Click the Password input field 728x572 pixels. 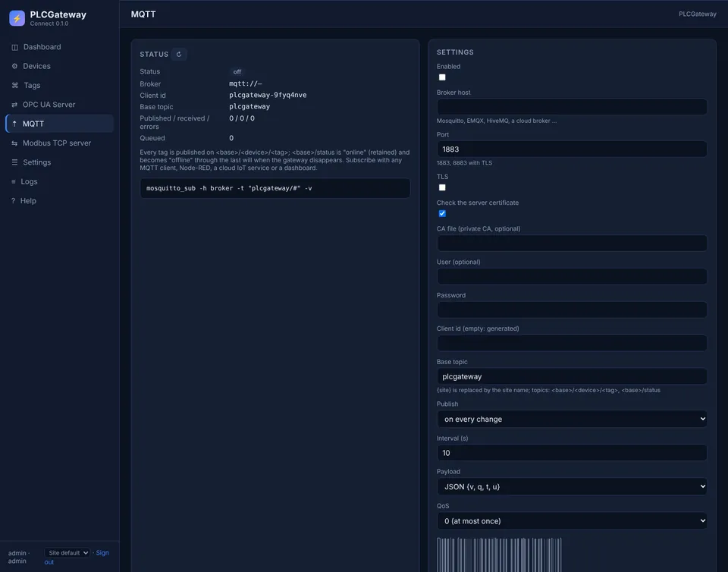pyautogui.click(x=572, y=310)
